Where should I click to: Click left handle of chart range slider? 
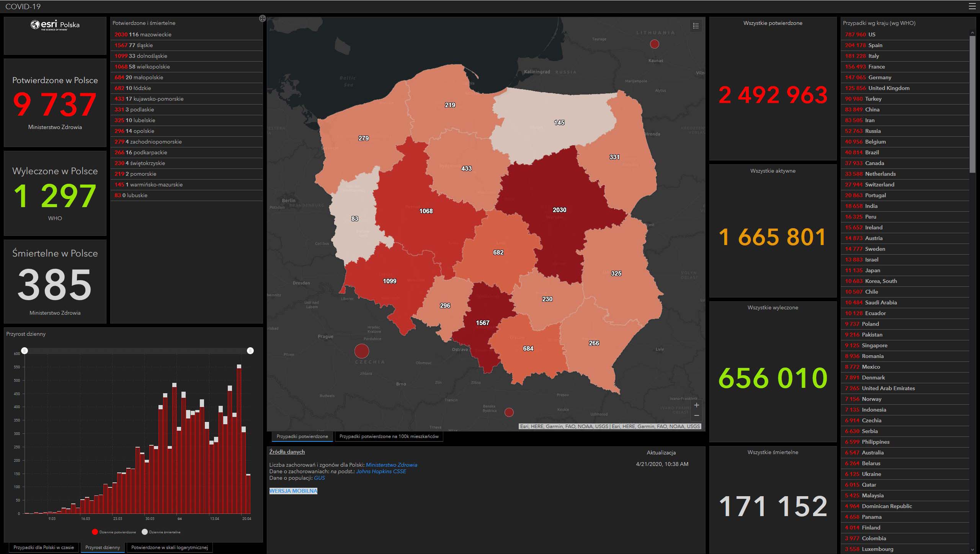24,351
